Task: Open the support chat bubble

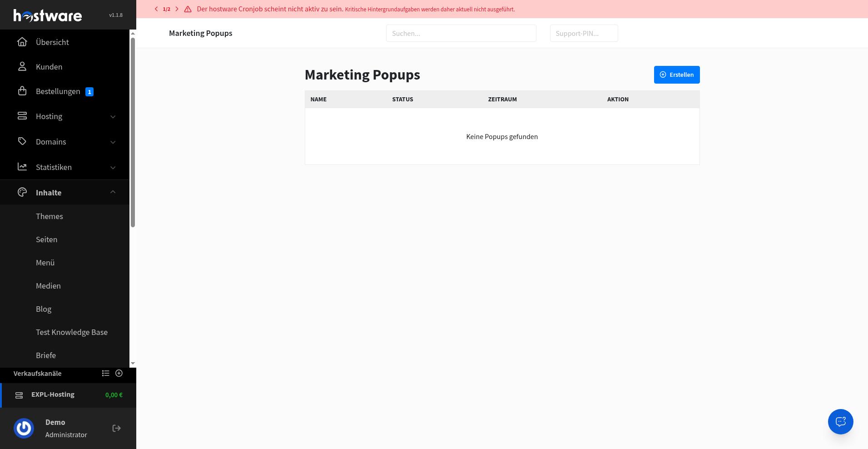Action: pyautogui.click(x=840, y=422)
